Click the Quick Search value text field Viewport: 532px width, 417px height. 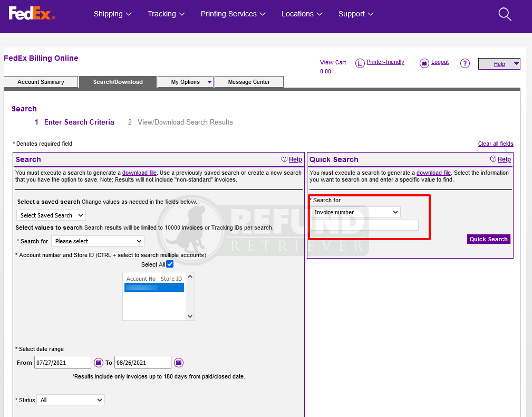pos(365,225)
